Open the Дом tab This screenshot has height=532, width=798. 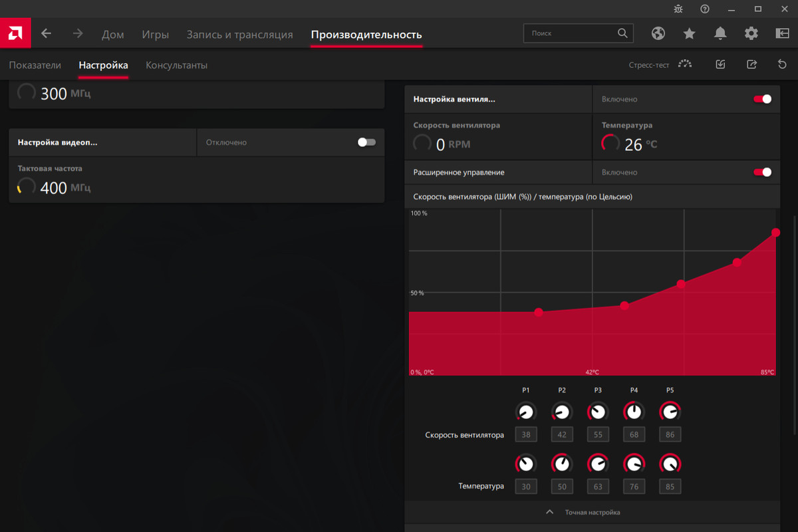[113, 35]
